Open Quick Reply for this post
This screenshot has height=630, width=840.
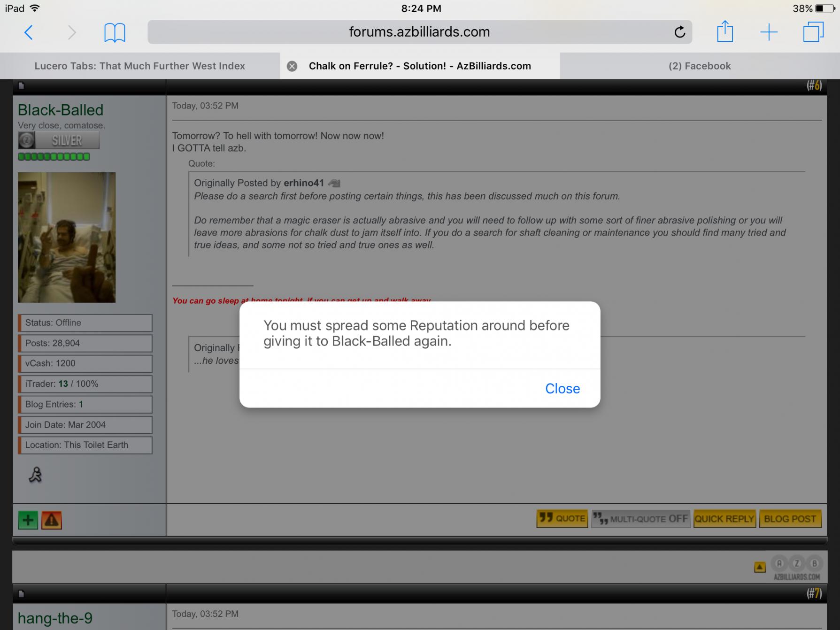coord(724,519)
